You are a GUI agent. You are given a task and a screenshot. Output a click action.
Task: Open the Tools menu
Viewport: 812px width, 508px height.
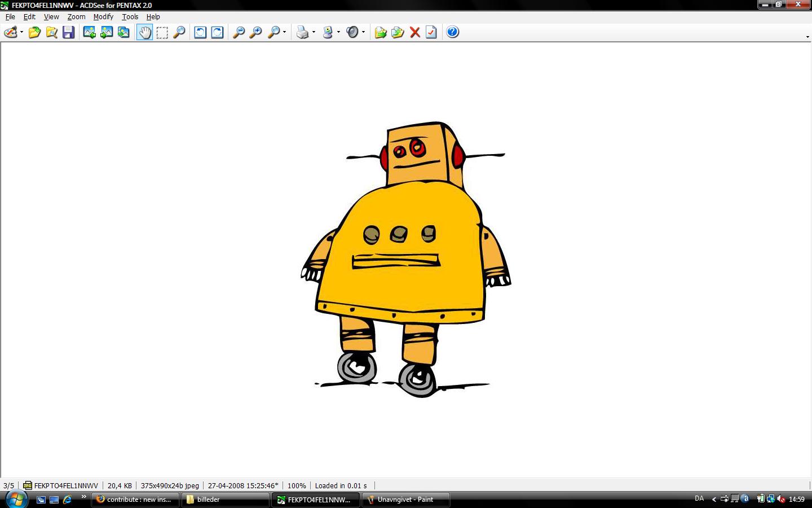[130, 17]
